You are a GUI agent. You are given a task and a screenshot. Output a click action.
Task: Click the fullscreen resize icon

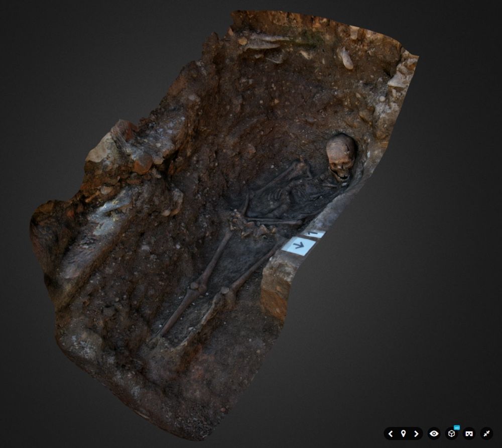tap(485, 434)
